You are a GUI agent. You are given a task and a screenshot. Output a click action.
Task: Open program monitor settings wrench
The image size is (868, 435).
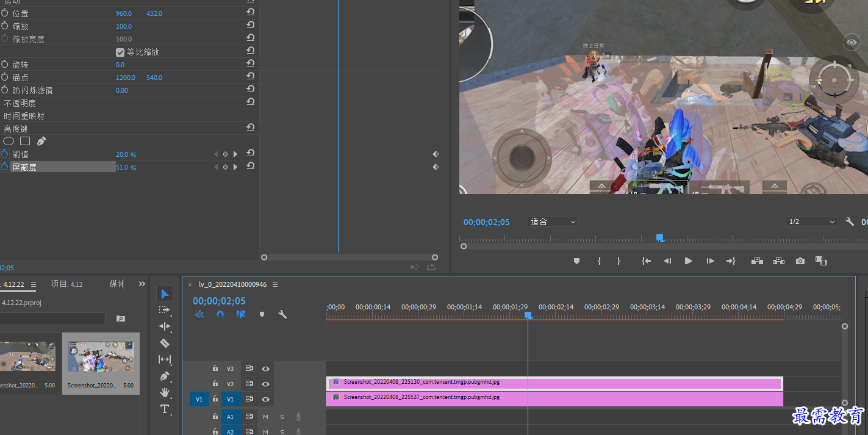pyautogui.click(x=850, y=221)
